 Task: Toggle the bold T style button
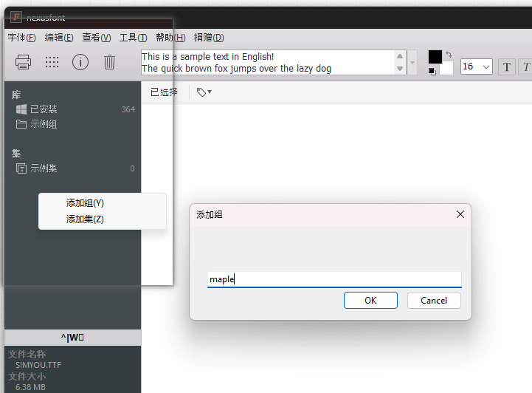507,67
